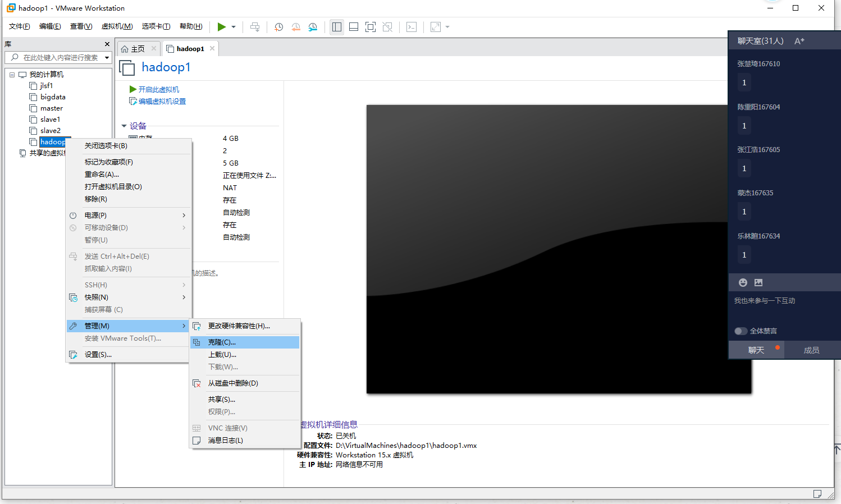Click the green power on toolbar button

(222, 27)
